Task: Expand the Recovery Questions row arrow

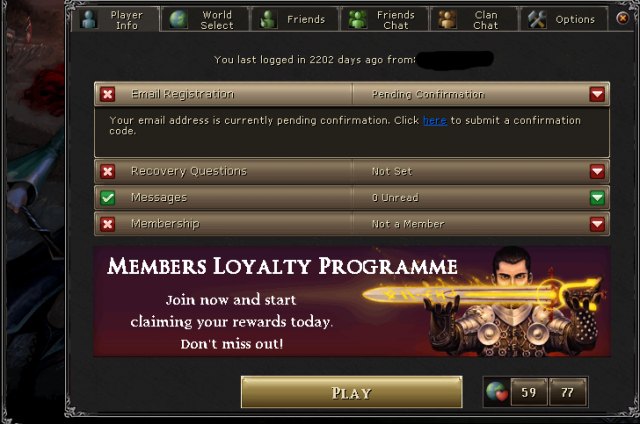Action: 597,171
